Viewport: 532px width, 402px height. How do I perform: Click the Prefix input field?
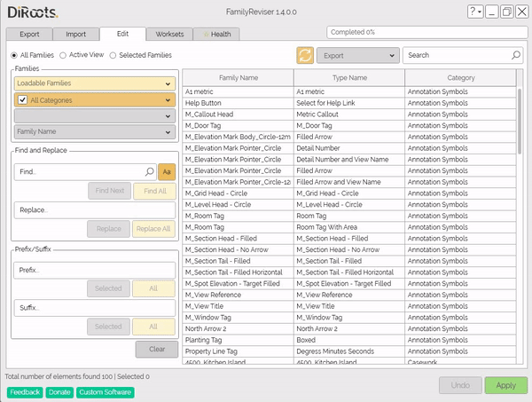tap(93, 270)
